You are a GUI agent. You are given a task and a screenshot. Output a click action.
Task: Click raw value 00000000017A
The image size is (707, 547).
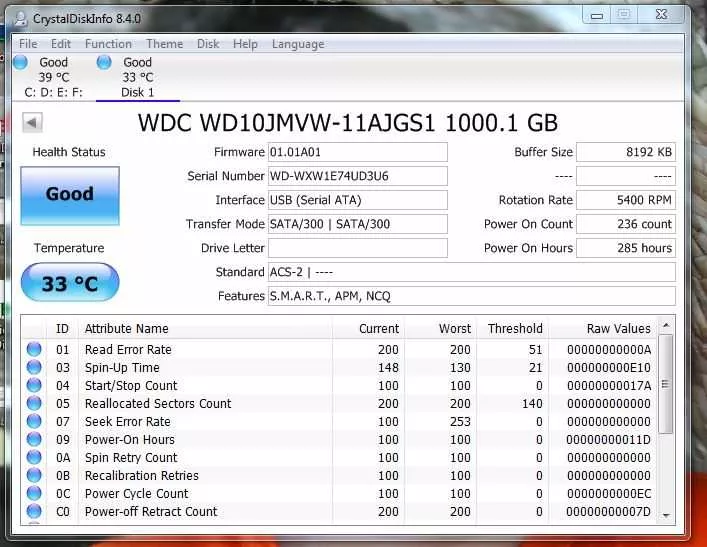click(609, 386)
